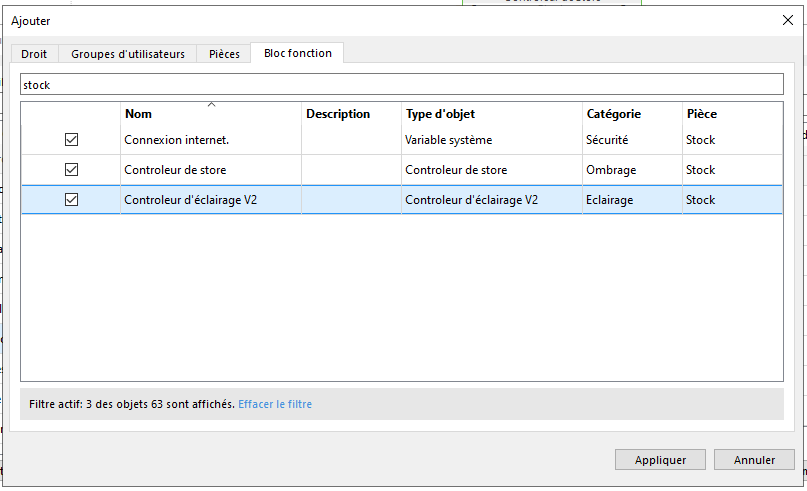Sort by the Catégorie column header
The image size is (807, 491).
click(613, 114)
